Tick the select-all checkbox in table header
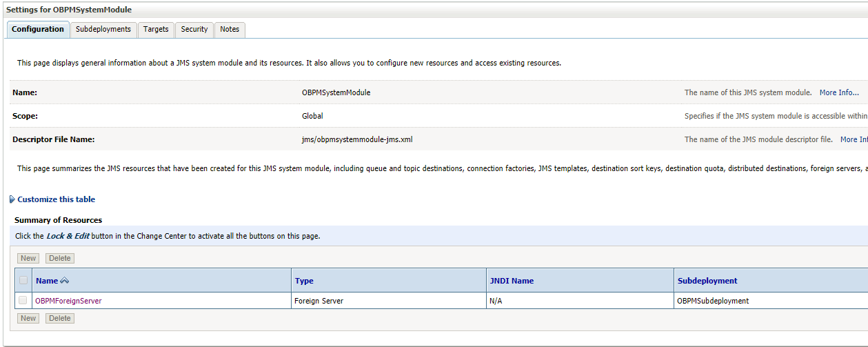Viewport: 868px width, 347px height. tap(23, 280)
